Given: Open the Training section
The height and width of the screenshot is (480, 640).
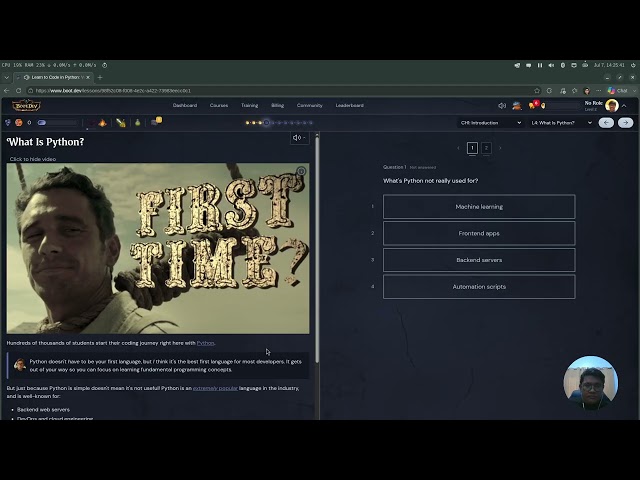Looking at the screenshot, I should pos(249,105).
